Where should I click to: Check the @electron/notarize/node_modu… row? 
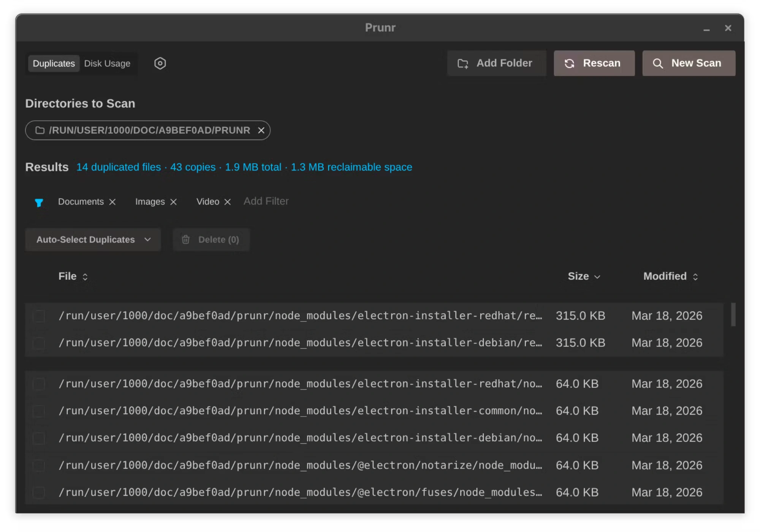(x=39, y=465)
